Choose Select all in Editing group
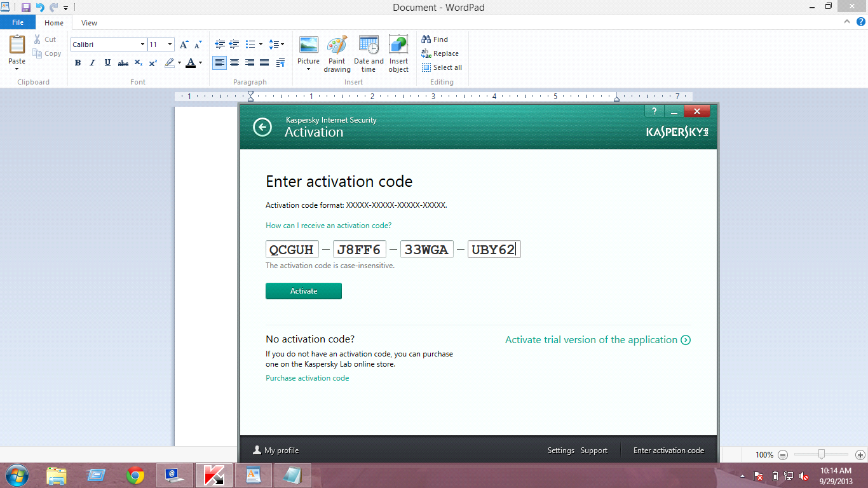Viewport: 868px width, 488px height. point(442,67)
